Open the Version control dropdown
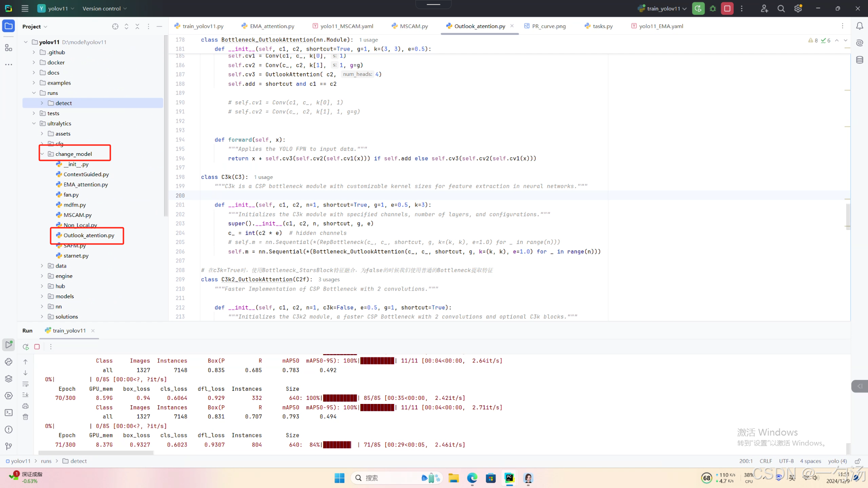Screen dimensions: 868x488 pyautogui.click(x=104, y=9)
